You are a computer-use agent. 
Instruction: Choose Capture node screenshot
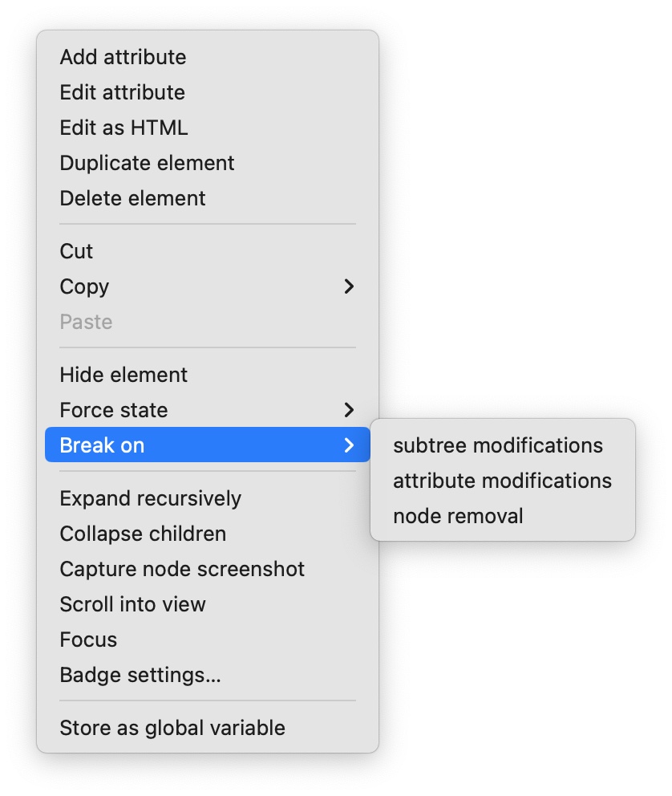point(182,569)
